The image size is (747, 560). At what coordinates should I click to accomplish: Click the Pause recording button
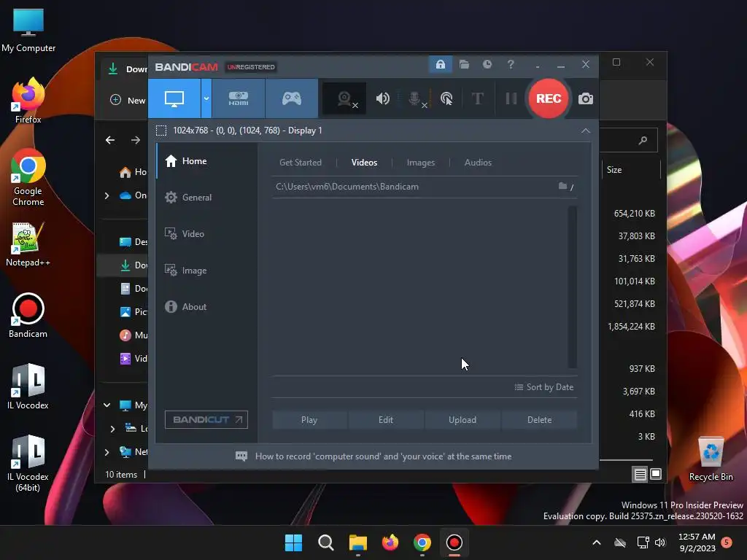pyautogui.click(x=511, y=98)
